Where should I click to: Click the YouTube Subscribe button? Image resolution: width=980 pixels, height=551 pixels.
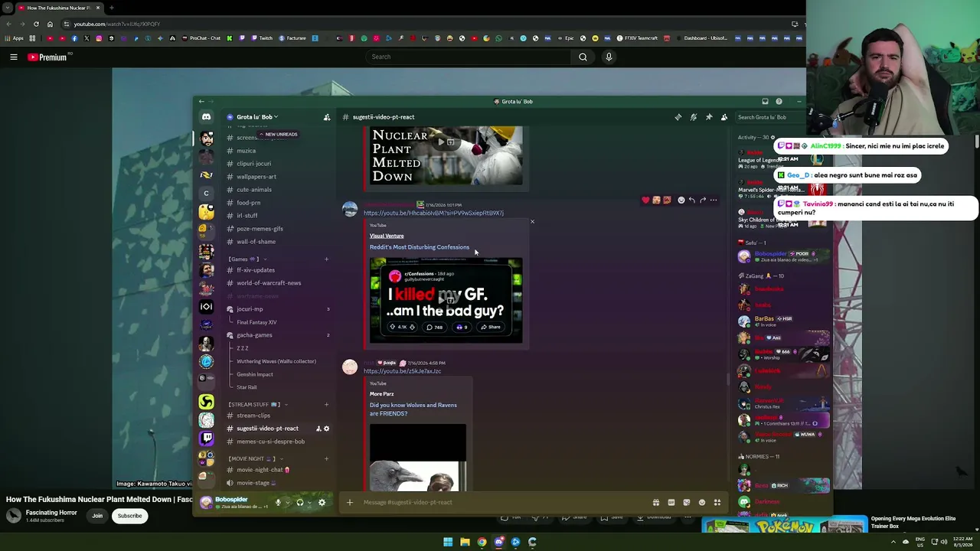pos(129,516)
